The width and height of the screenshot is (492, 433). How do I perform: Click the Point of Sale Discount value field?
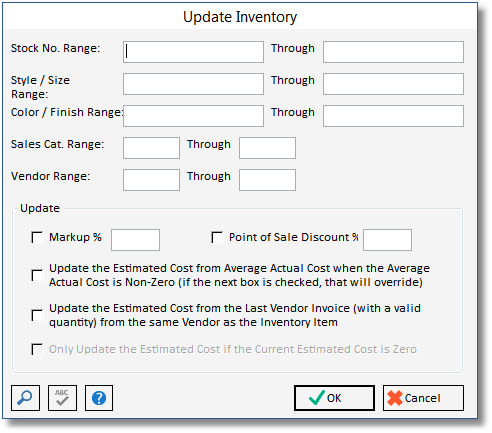(387, 240)
